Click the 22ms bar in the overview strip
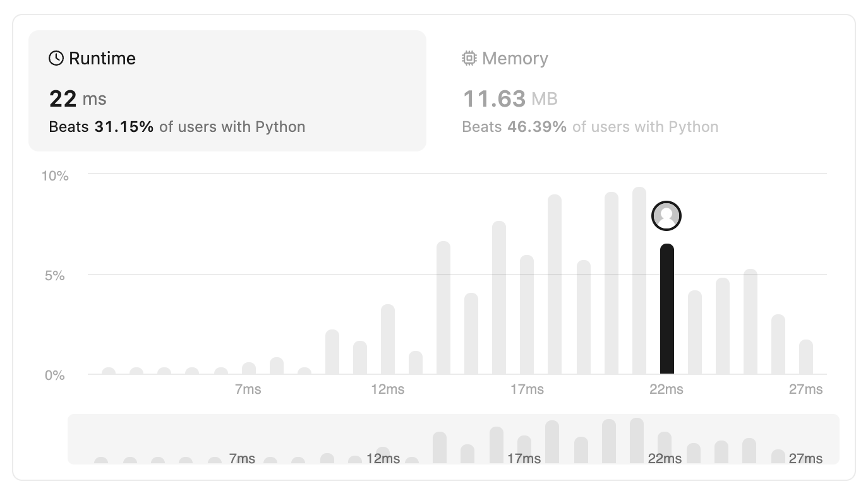Screen dimensions: 868x491 (x=665, y=448)
